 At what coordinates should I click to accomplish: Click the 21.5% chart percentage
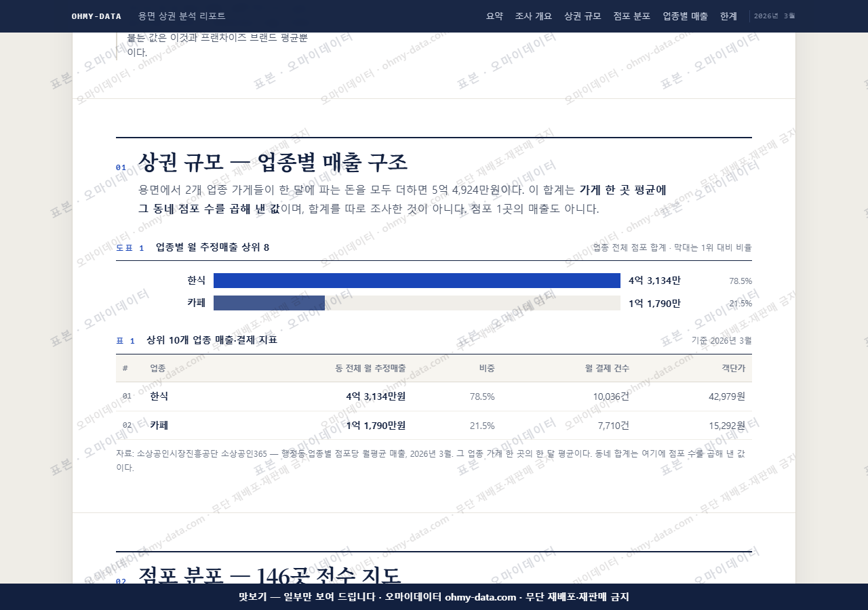(741, 303)
